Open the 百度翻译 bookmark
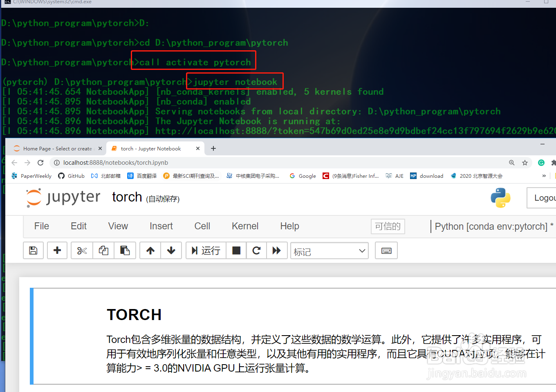556x392 pixels. 142,176
